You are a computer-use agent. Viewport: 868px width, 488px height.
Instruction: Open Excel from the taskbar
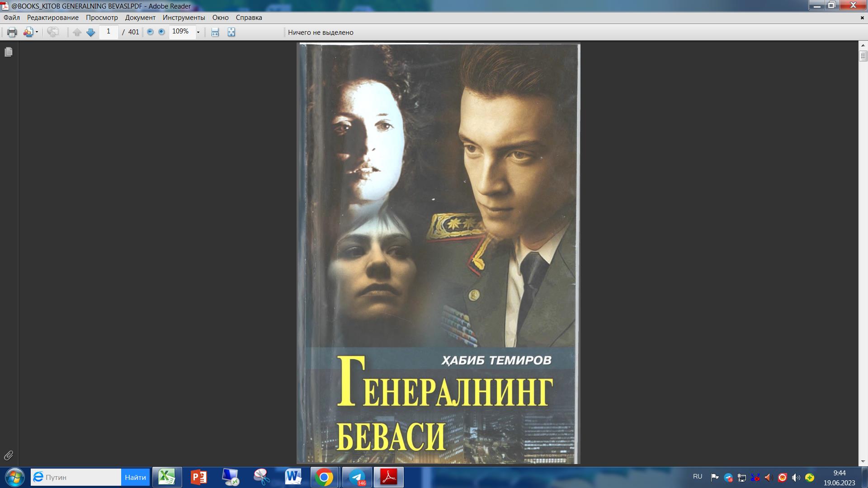(167, 477)
